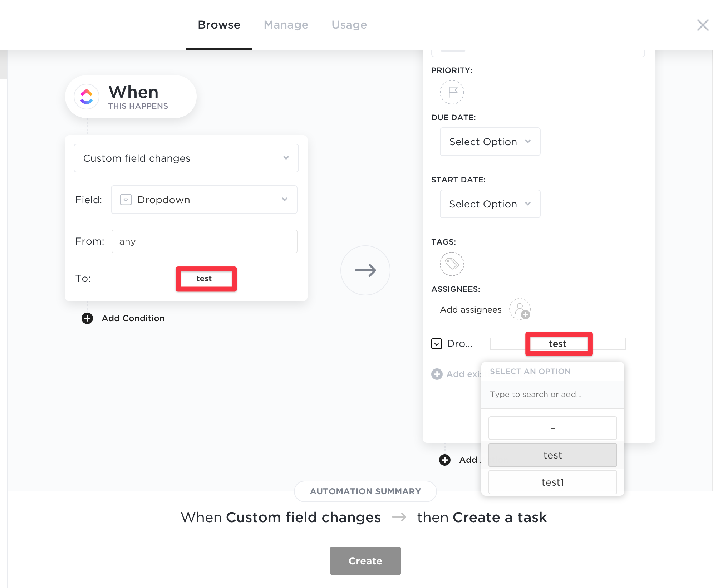Click the arrow circle between trigger and action
The image size is (713, 588).
click(365, 270)
